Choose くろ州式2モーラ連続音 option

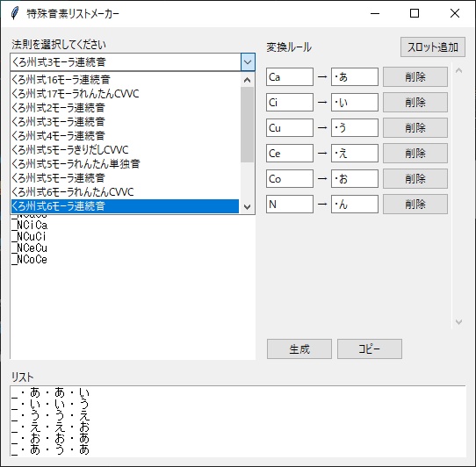[x=125, y=107]
